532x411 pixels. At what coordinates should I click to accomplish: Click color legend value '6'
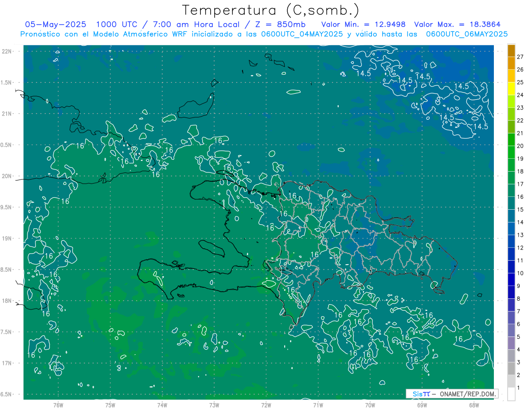[x=519, y=324]
